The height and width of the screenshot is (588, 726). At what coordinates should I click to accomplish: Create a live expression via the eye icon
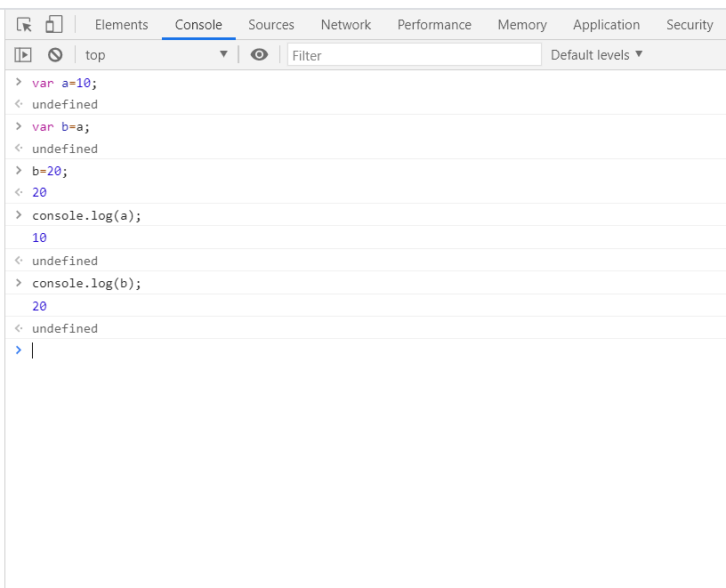(x=259, y=54)
